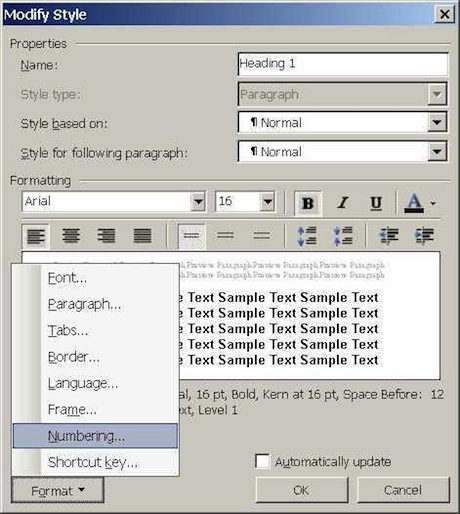
Task: Toggle Bold formatting button
Action: coord(308,203)
